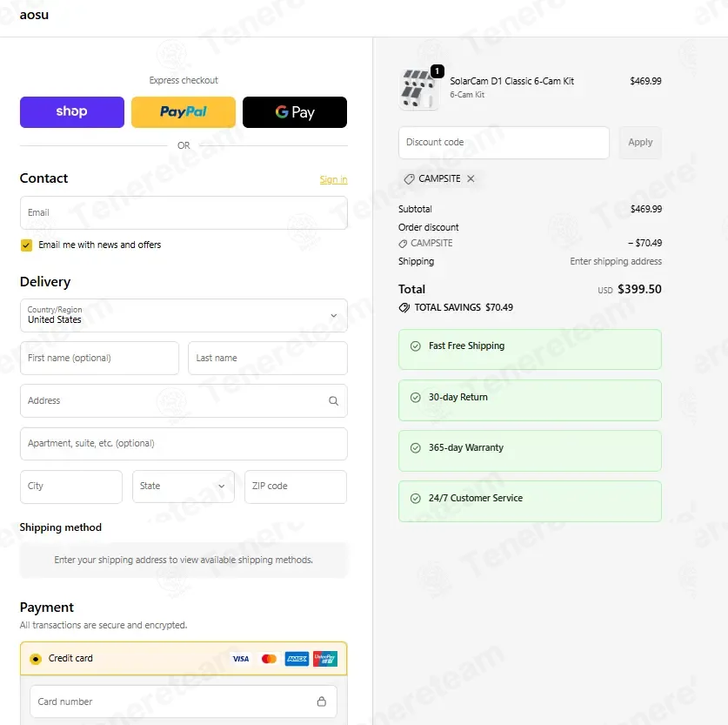Screen dimensions: 728x725
Task: Click the TOTAL SAVINGS $70.49 text
Action: coord(464,307)
